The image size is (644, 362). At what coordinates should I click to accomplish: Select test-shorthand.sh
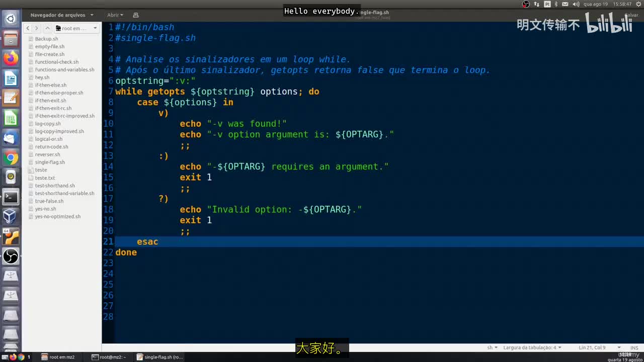[x=55, y=186]
